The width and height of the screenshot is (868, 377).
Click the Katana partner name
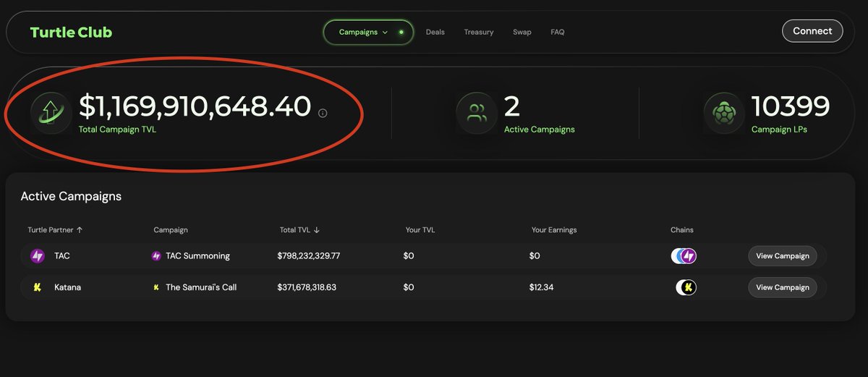point(67,287)
